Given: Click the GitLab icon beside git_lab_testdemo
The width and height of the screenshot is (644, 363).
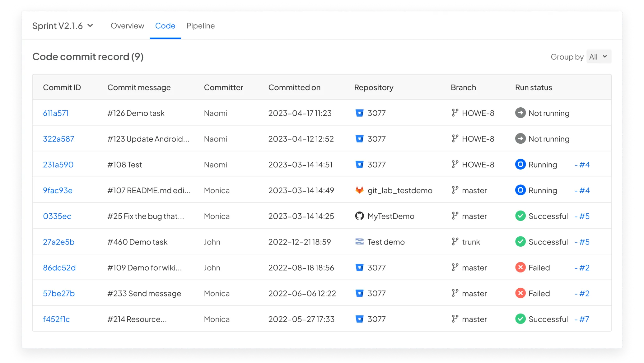Looking at the screenshot, I should [359, 190].
